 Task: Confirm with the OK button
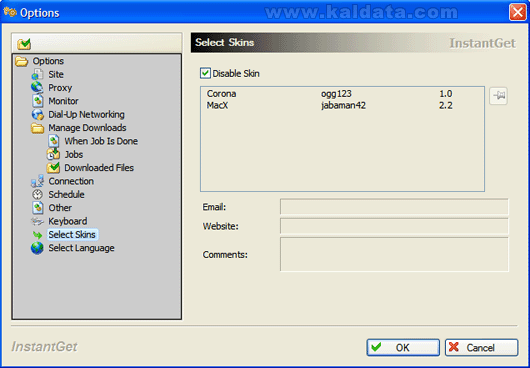click(x=403, y=347)
